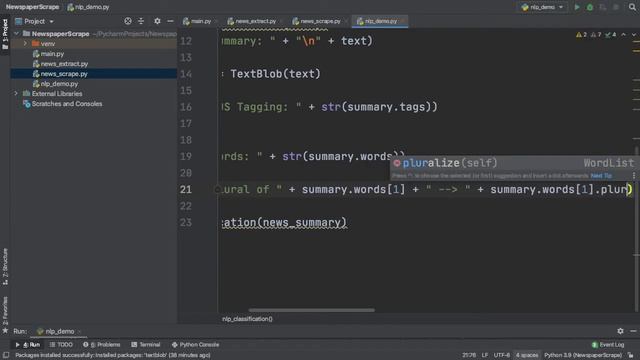Click the NewspaperScrape breadcrumb in navigation bar
The image size is (640, 360).
[32, 7]
